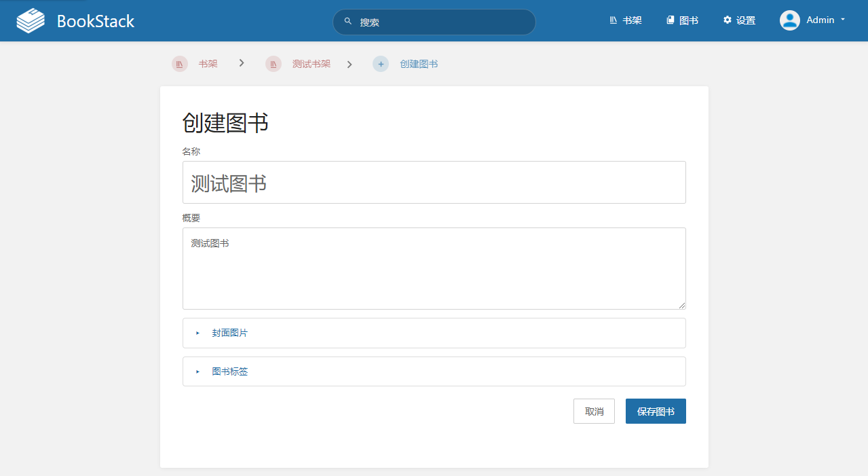This screenshot has width=868, height=476.
Task: Click the plus icon beside 创建图书 breadcrumb
Action: click(381, 64)
